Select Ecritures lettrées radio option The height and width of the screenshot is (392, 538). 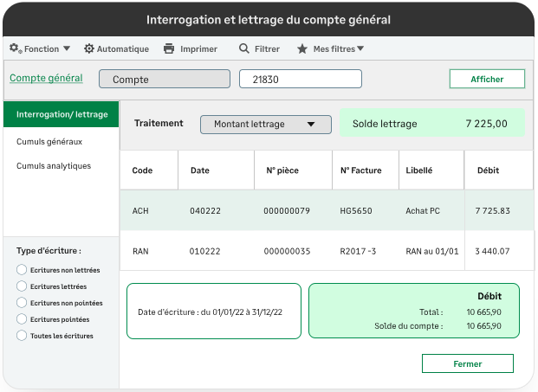click(x=22, y=286)
